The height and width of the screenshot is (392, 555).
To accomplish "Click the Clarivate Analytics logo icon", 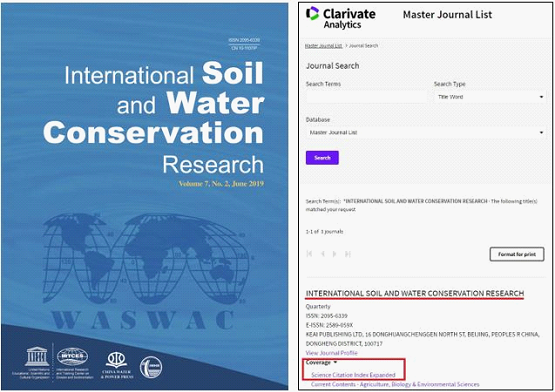I will [313, 13].
